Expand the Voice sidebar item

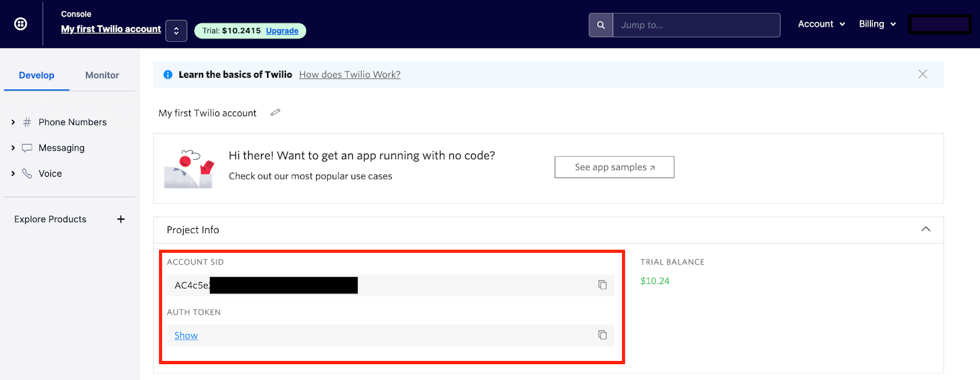(x=13, y=174)
